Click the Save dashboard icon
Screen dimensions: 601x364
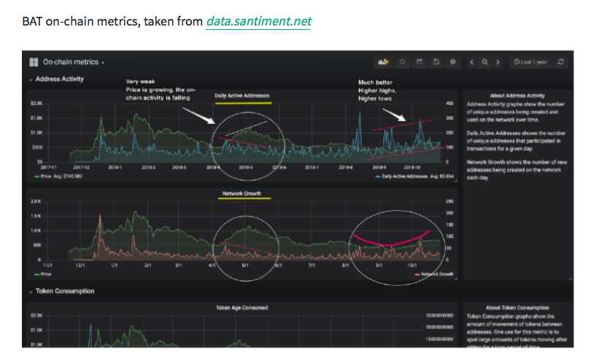[435, 63]
